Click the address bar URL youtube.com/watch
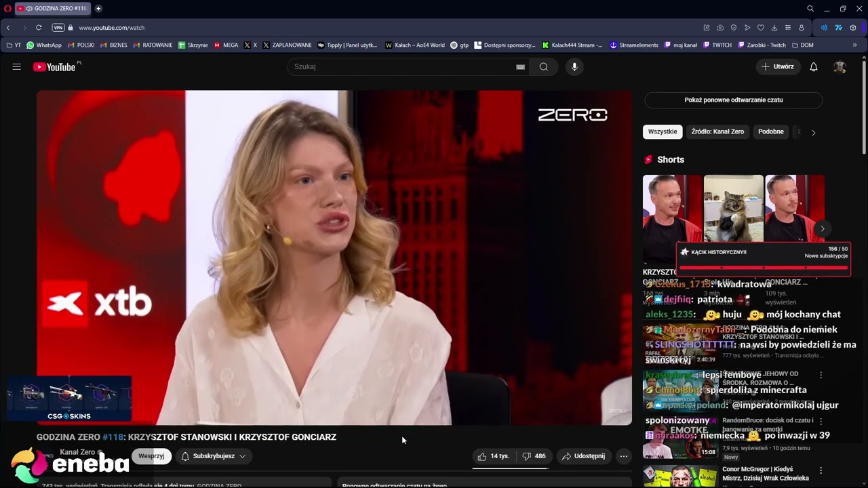The image size is (868, 488). tap(111, 28)
